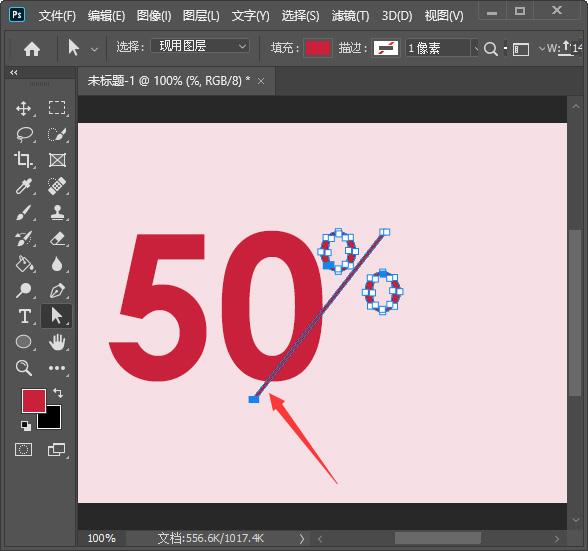
Task: Click the Photoshop Ps logo
Action: [17, 15]
